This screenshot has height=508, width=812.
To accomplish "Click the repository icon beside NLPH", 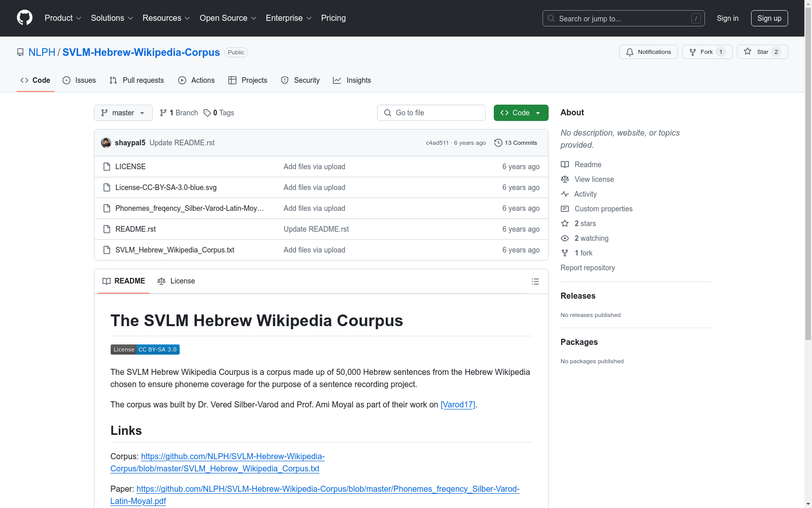I will point(20,52).
